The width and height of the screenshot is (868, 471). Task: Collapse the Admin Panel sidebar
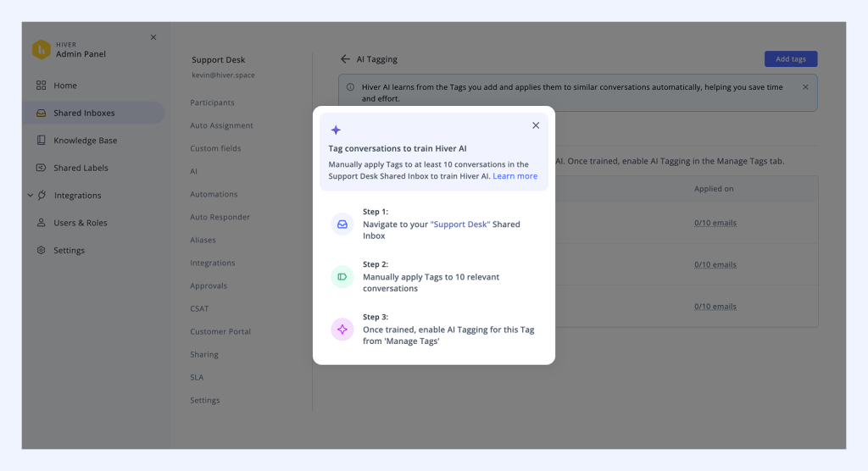pyautogui.click(x=153, y=37)
